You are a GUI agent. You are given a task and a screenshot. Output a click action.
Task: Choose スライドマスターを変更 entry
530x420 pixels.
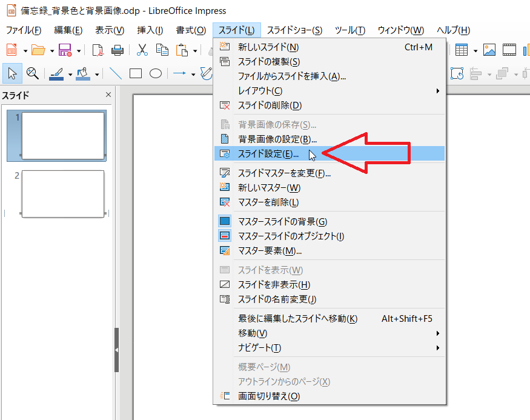[330, 173]
